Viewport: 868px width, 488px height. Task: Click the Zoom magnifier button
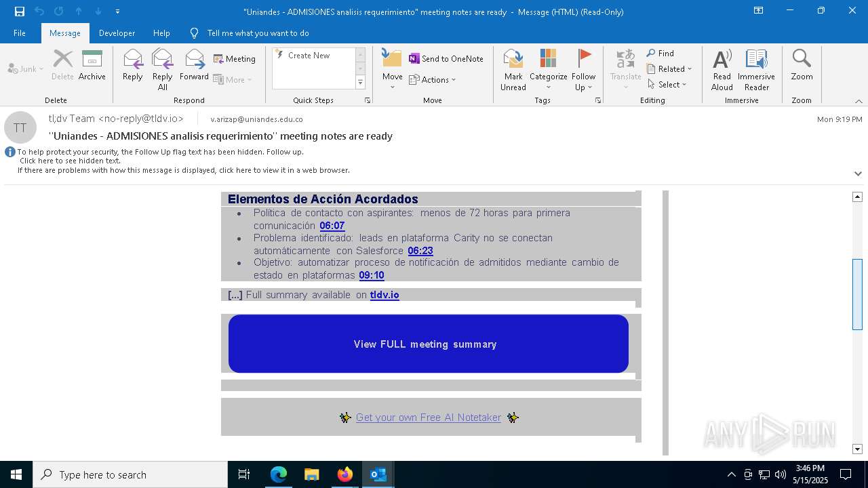pyautogui.click(x=802, y=66)
